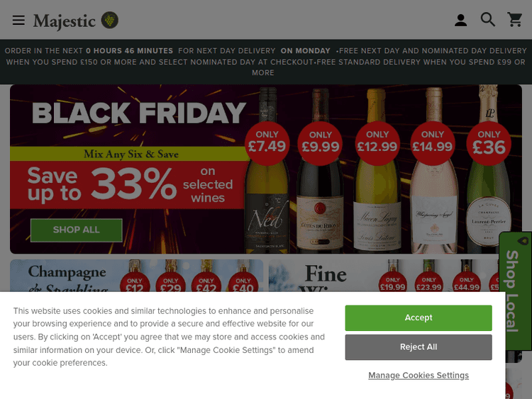Click the Majestic grape logo
532x399 pixels.
[x=110, y=20]
